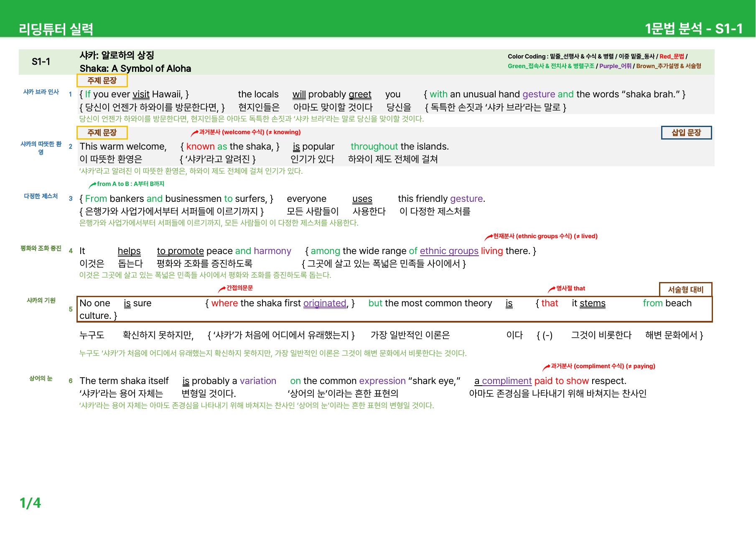The height and width of the screenshot is (534, 756).
Task: Click the side label "다정한 제스처"
Action: coord(41,196)
